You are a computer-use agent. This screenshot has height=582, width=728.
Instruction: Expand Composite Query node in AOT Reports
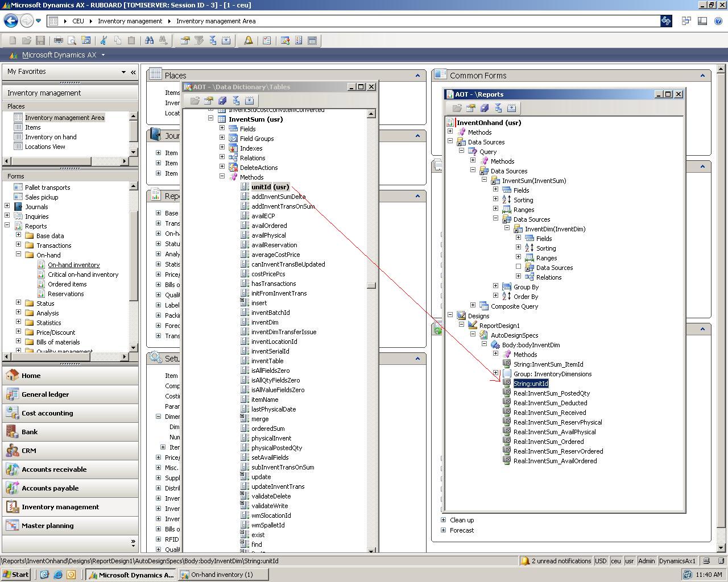[473, 306]
